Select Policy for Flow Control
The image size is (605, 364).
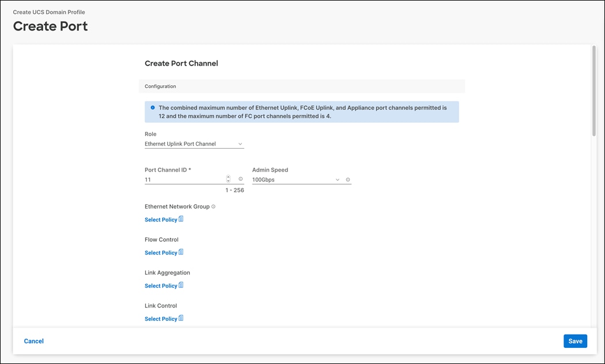[161, 253]
